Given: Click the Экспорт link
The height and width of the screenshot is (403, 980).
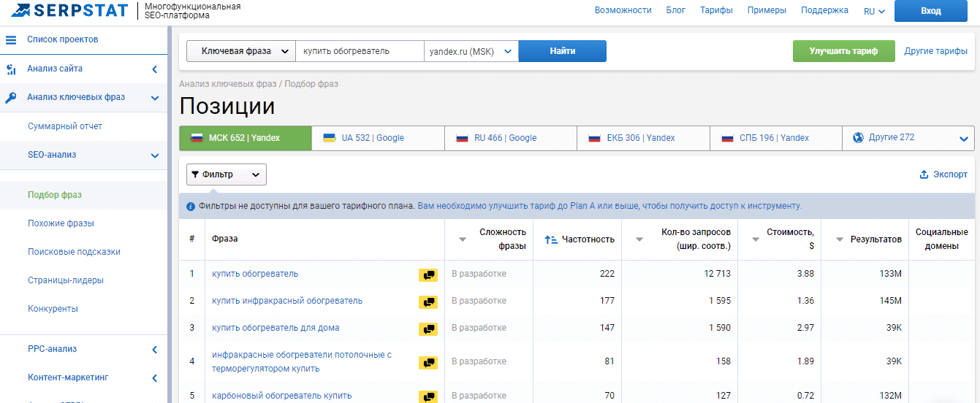Looking at the screenshot, I should coord(943,174).
